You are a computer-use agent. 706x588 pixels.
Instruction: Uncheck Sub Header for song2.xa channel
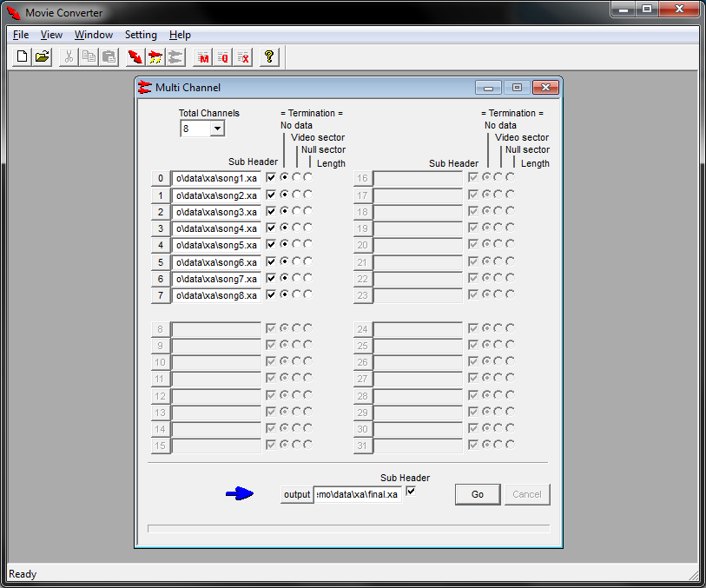[x=271, y=195]
